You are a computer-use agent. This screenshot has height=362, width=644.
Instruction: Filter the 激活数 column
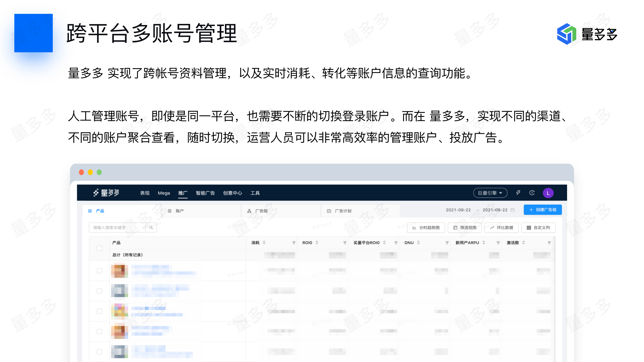coord(549,243)
